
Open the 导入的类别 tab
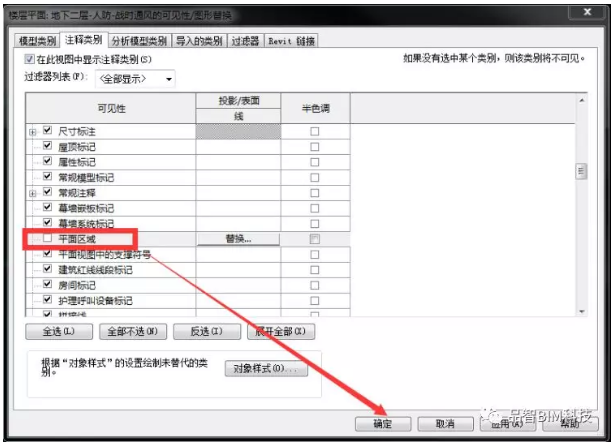pos(199,40)
